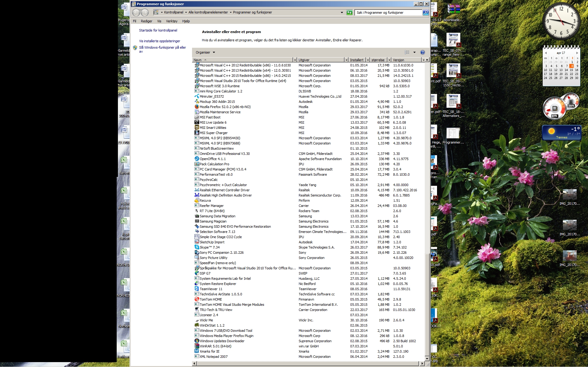Open the help question mark icon

click(423, 52)
